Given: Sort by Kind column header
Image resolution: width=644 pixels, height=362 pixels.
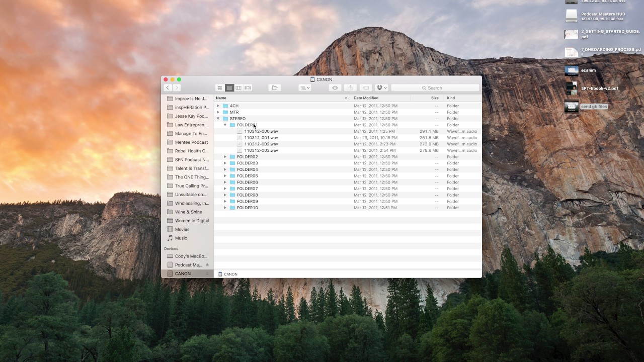Looking at the screenshot, I should [462, 98].
